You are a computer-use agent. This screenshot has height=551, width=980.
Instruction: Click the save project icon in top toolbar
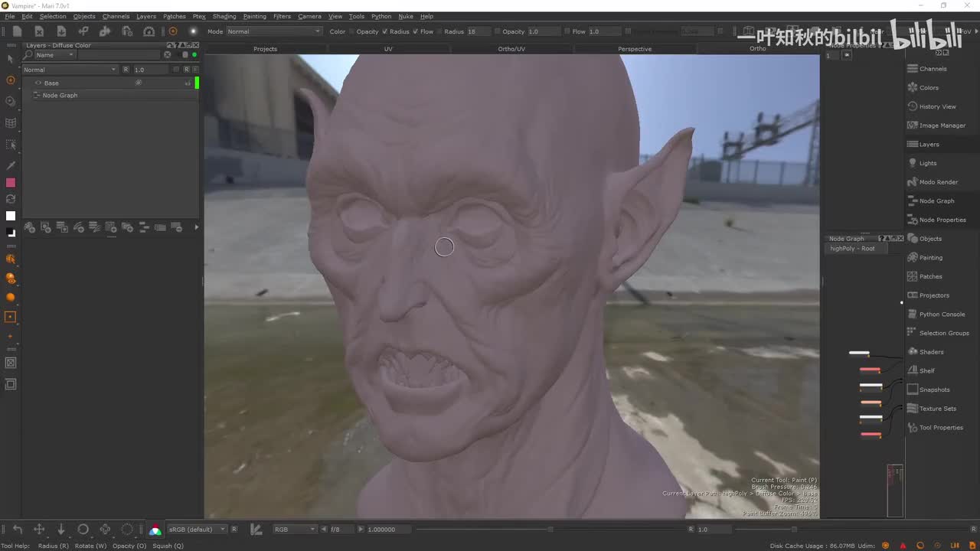click(61, 31)
